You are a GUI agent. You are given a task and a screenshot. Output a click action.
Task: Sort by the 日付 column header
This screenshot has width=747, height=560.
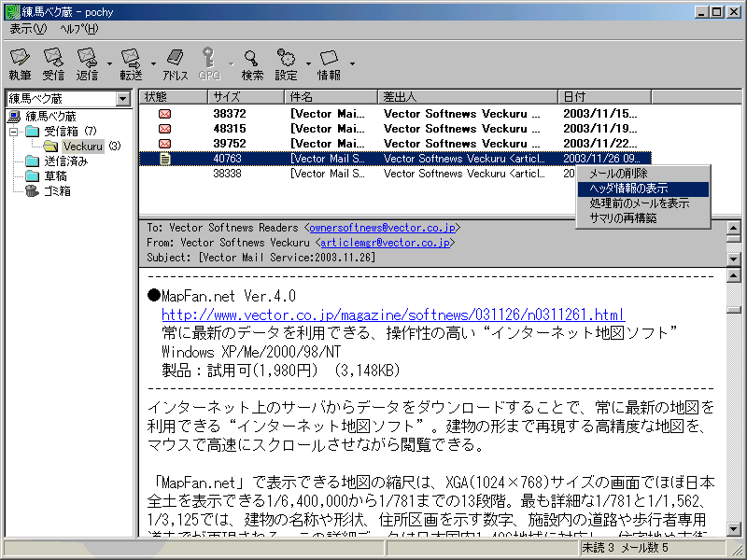[x=604, y=97]
